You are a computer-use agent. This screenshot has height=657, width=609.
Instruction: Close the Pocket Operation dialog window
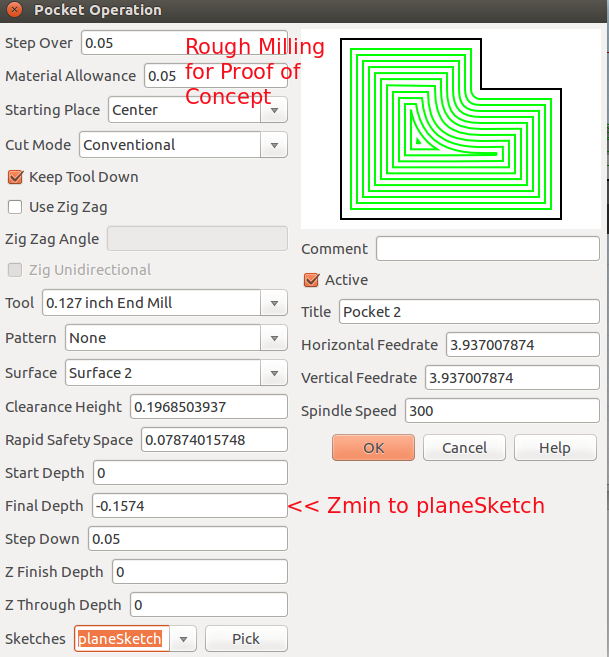[x=14, y=11]
